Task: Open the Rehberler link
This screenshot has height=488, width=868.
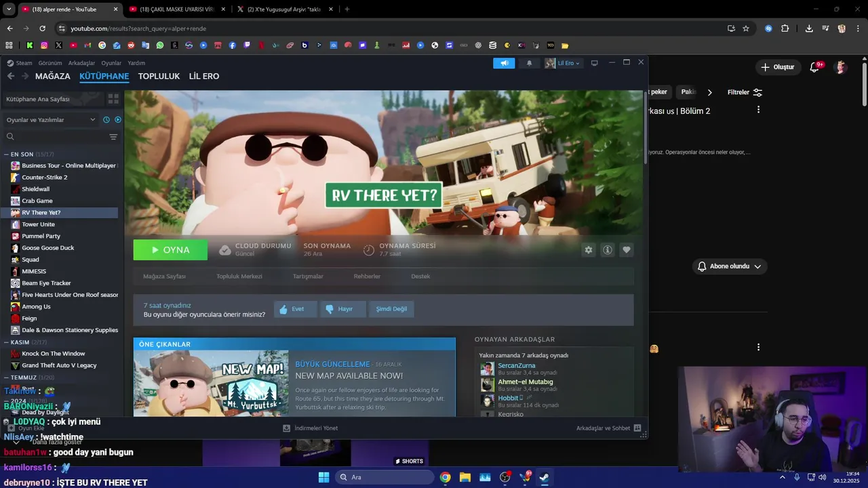Action: 367,277
